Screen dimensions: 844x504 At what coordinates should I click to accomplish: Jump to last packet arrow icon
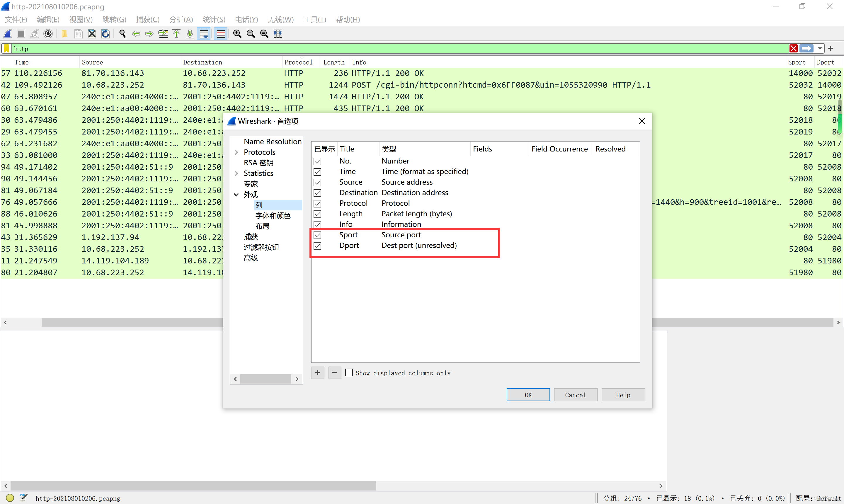[x=190, y=34]
